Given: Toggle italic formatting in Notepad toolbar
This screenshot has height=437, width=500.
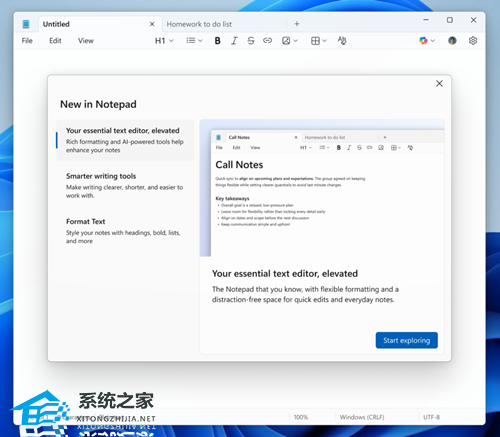Looking at the screenshot, I should (x=234, y=41).
